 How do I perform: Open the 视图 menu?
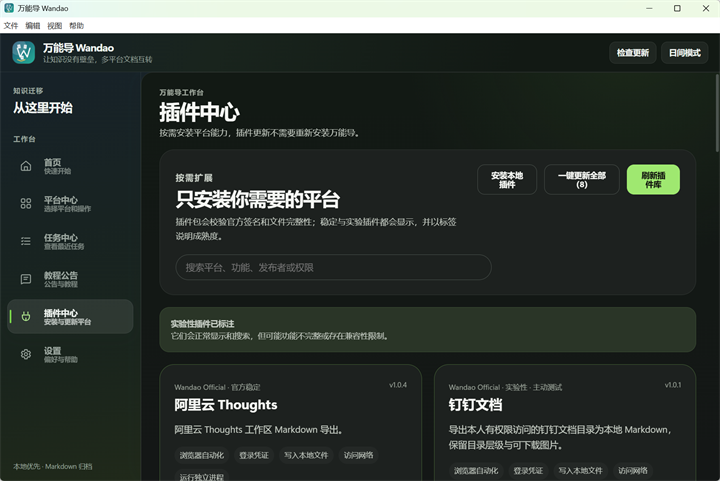[55, 26]
